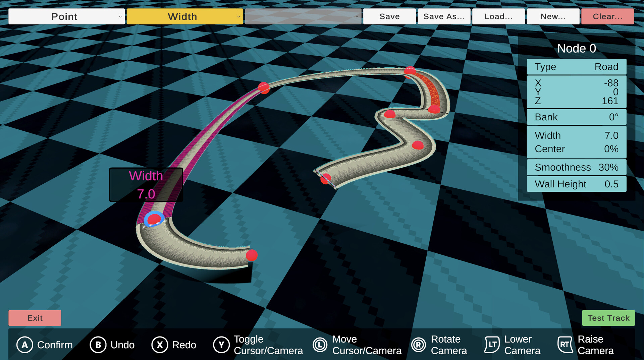Click Test Track to try the course
The width and height of the screenshot is (644, 360).
point(608,318)
